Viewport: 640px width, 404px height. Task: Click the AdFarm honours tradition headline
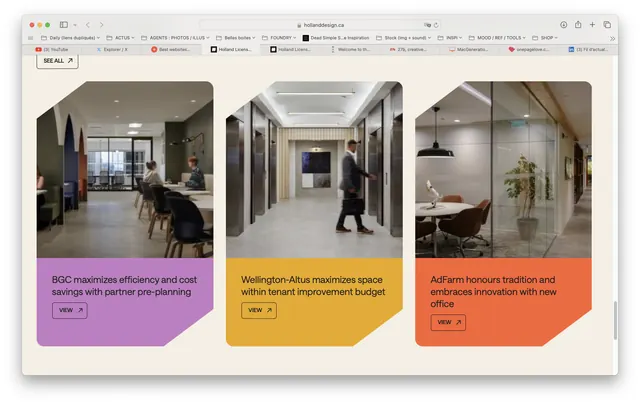click(493, 291)
